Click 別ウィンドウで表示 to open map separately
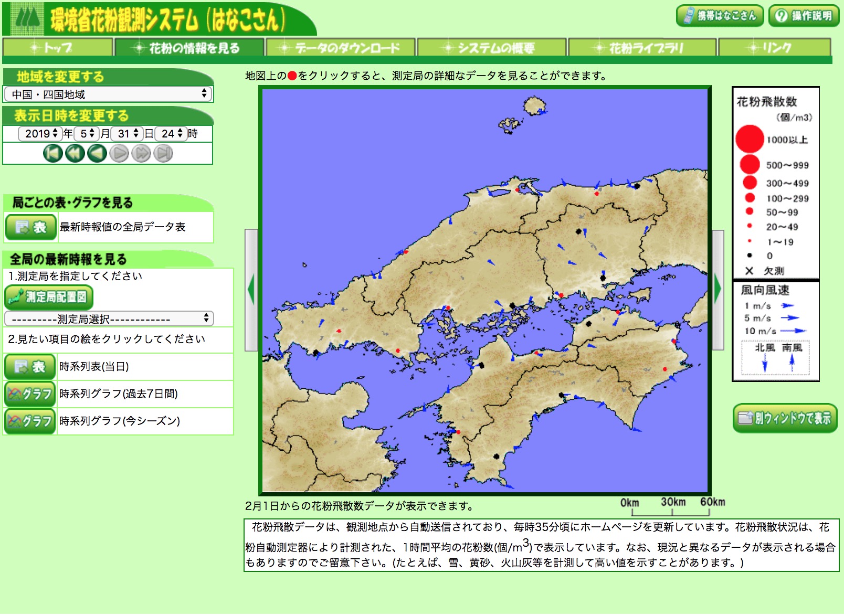The image size is (844, 616). tap(785, 418)
